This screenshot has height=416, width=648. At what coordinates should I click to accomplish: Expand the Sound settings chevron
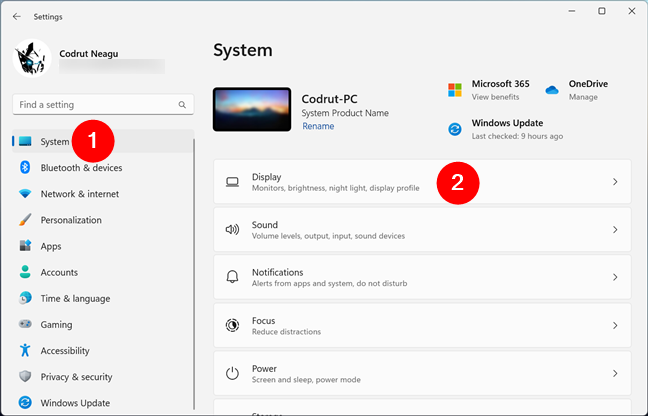615,230
